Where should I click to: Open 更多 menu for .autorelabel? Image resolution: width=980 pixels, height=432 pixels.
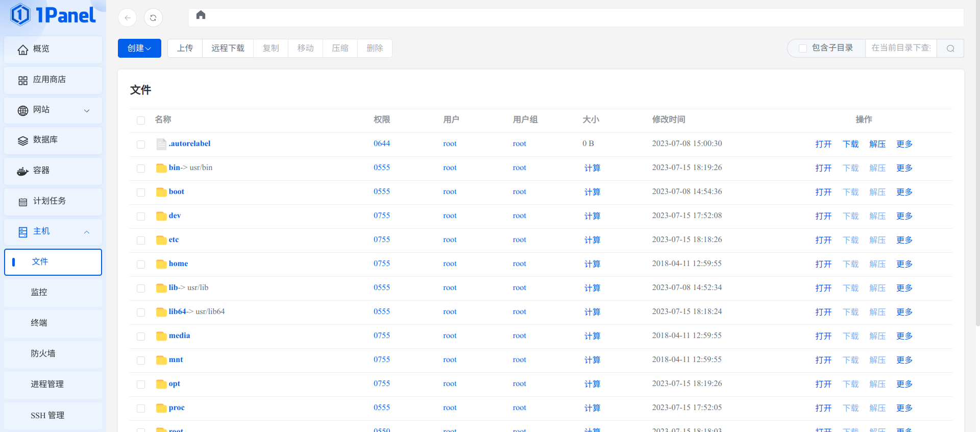point(904,144)
